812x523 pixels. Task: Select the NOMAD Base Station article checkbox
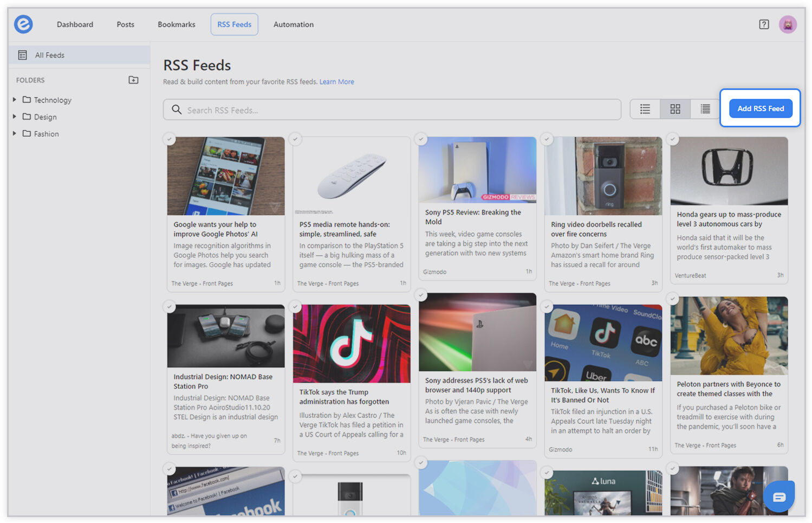(x=170, y=307)
